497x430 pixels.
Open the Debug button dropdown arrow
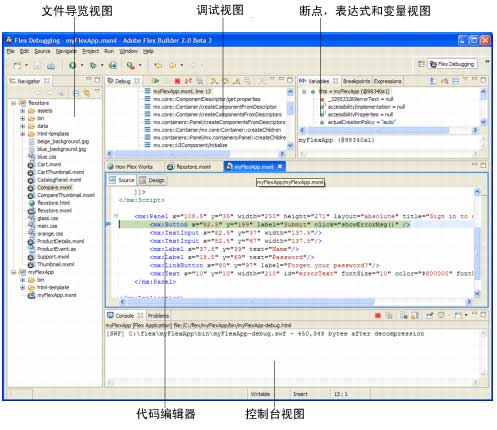tap(102, 65)
